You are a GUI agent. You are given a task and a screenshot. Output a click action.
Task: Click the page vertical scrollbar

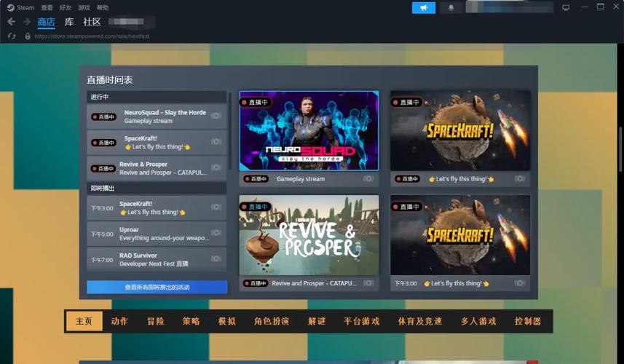620,149
